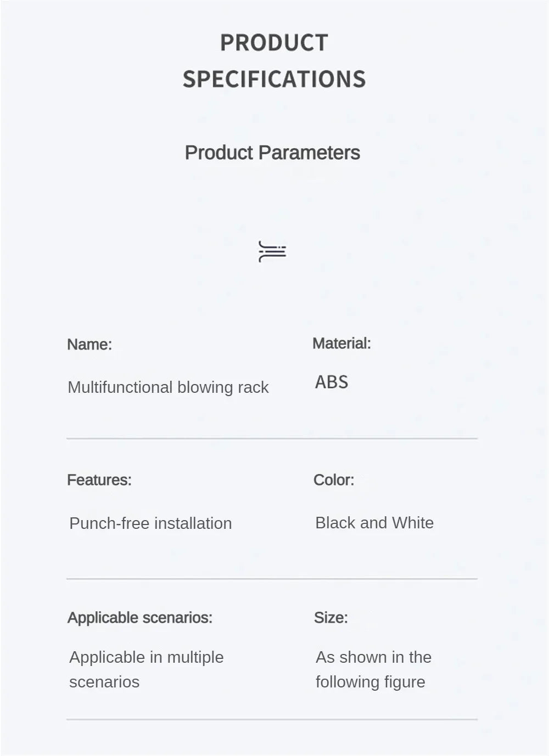Screen dimensions: 549x756
Task: Click Applicable in multiple scenarios text
Action: pos(146,669)
